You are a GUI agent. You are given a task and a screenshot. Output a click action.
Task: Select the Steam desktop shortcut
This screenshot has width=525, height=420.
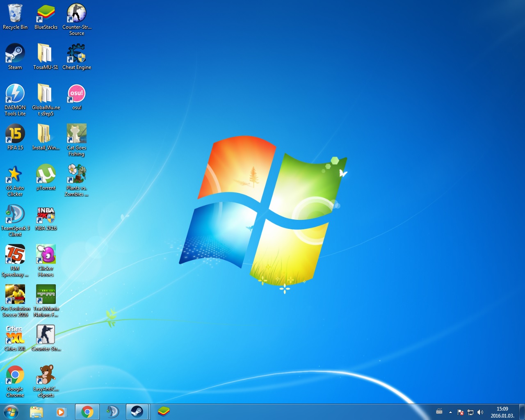click(15, 57)
